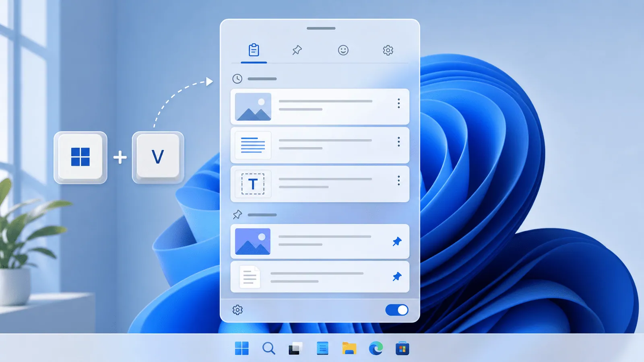Image resolution: width=644 pixels, height=362 pixels.
Task: Open the emoji smiley tab
Action: pos(343,50)
